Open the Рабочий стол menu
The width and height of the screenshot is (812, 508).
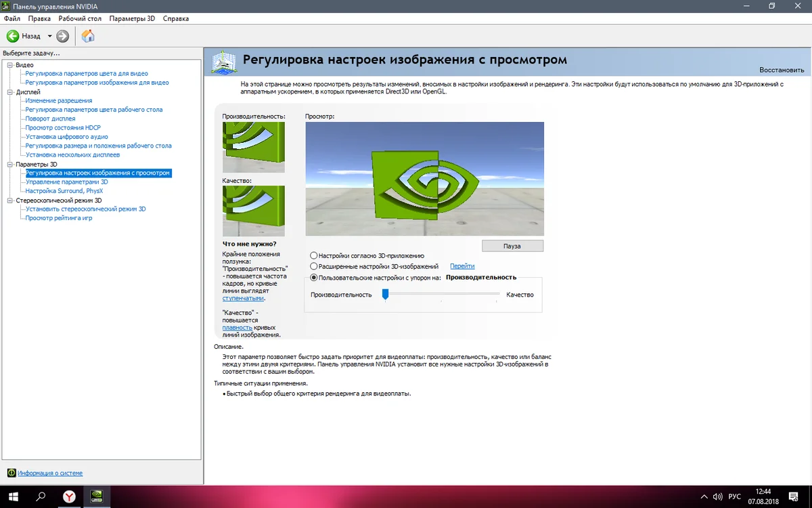[x=81, y=18]
